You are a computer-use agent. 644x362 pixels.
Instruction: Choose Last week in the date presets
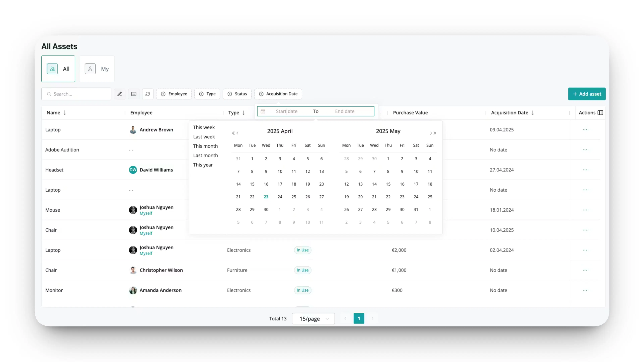[204, 137]
